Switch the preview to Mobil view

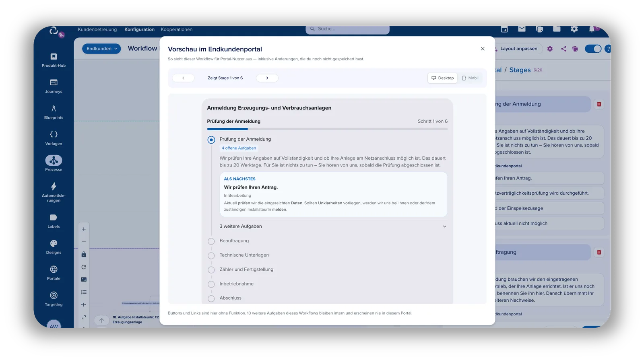pyautogui.click(x=470, y=78)
